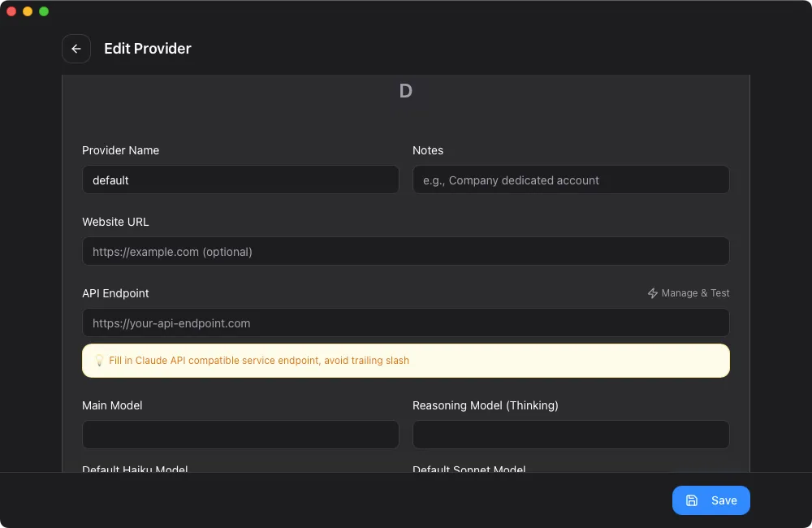
Task: Click the floppy disk icon on Save
Action: point(692,500)
